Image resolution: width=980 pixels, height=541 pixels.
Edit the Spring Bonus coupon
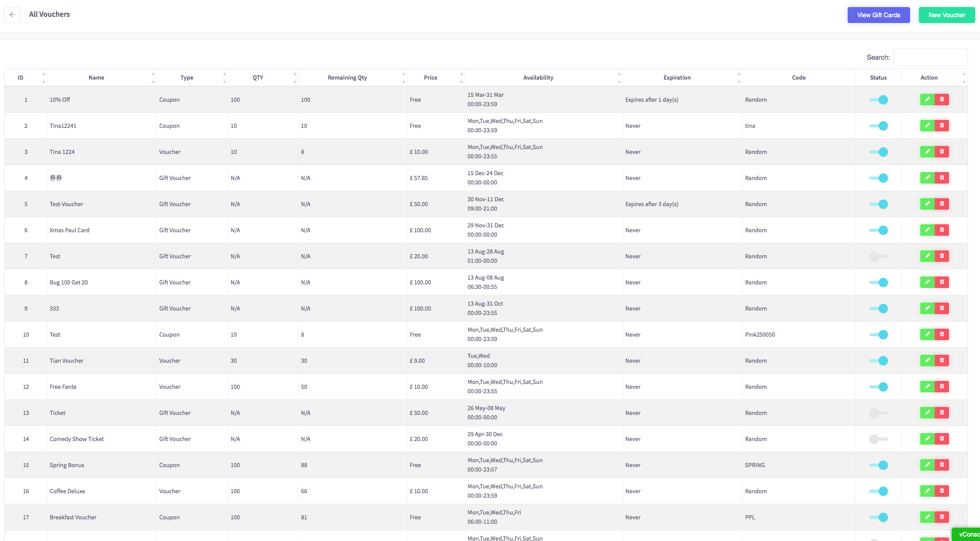(927, 465)
